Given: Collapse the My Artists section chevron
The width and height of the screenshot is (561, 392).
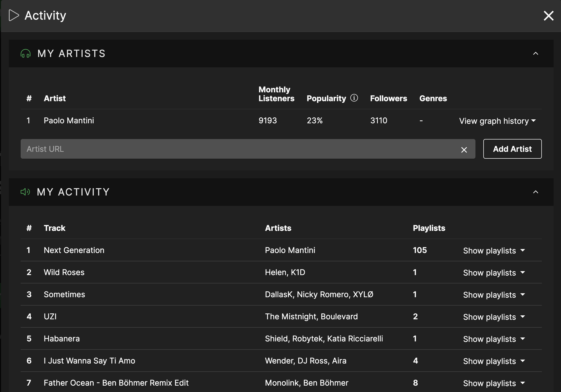Looking at the screenshot, I should point(535,54).
